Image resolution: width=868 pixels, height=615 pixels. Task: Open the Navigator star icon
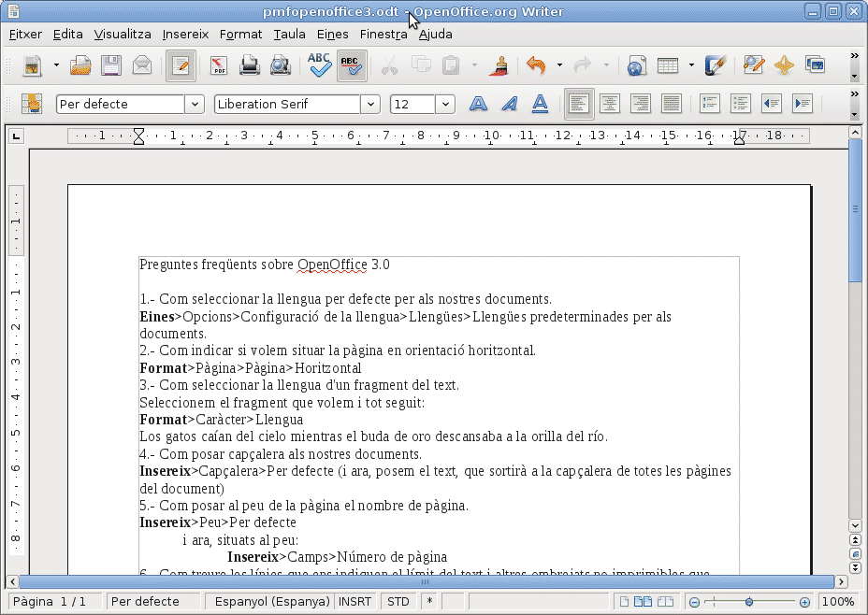(785, 65)
